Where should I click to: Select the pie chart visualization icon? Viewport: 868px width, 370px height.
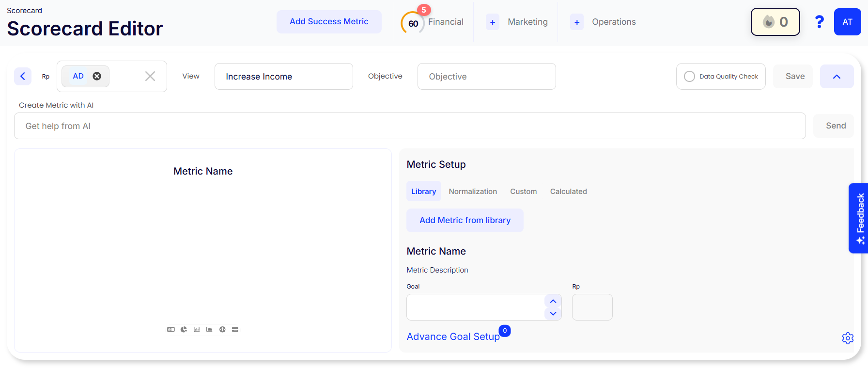click(x=184, y=330)
